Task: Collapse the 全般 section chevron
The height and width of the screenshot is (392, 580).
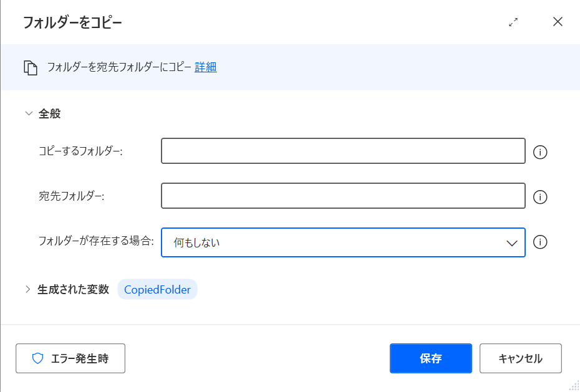Action: coord(29,113)
